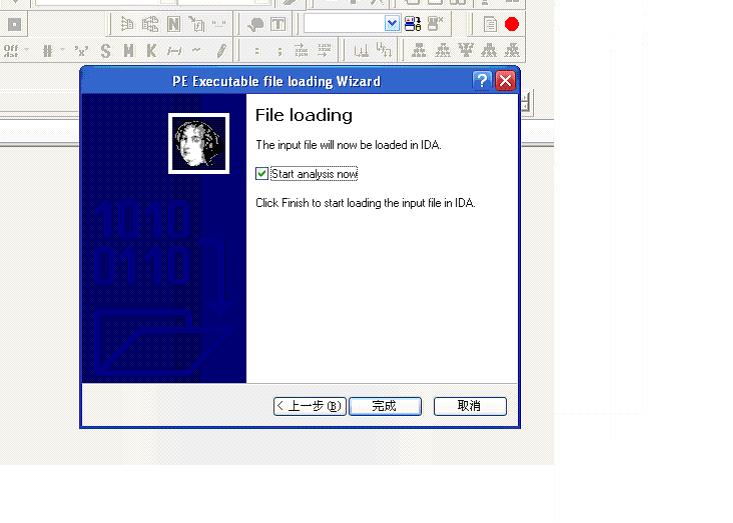The width and height of the screenshot is (733, 523).
Task: Click the inverted tree graph icon
Action: point(466,50)
